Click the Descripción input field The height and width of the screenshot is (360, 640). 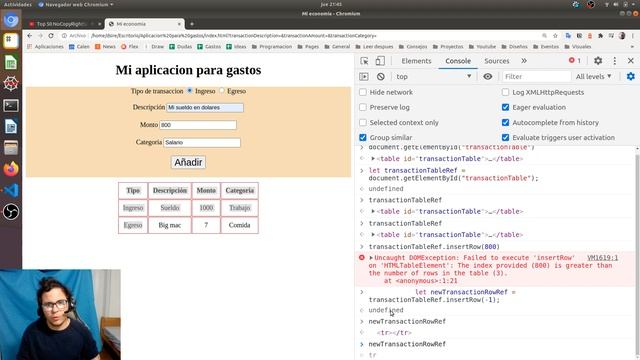205,107
